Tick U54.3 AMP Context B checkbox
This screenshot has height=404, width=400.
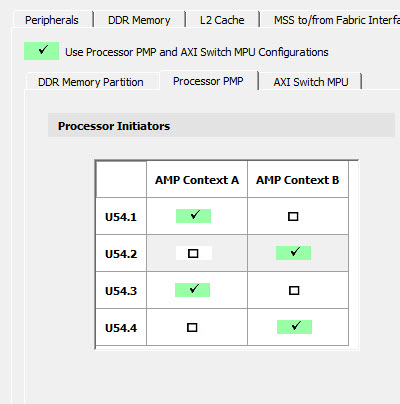[x=294, y=290]
